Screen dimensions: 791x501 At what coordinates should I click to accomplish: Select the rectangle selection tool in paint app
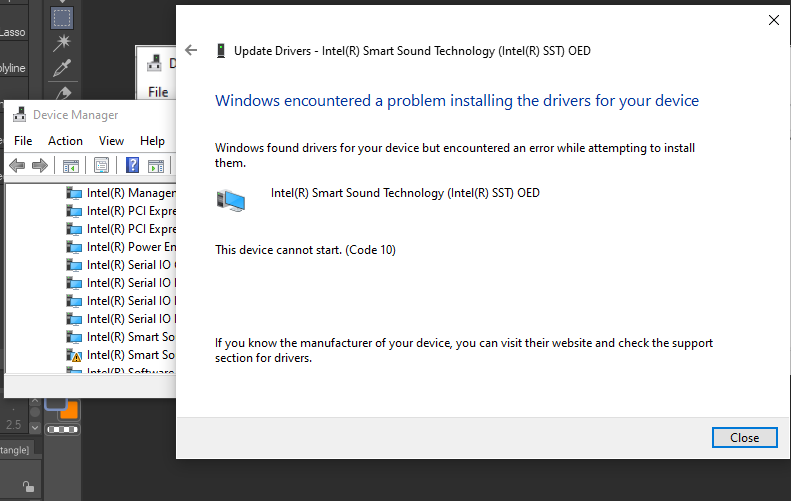(x=62, y=18)
